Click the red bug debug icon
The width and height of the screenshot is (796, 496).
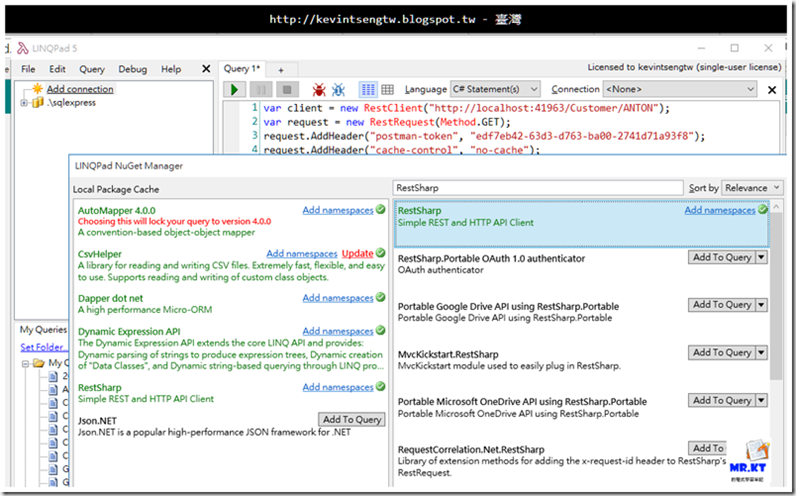(319, 90)
